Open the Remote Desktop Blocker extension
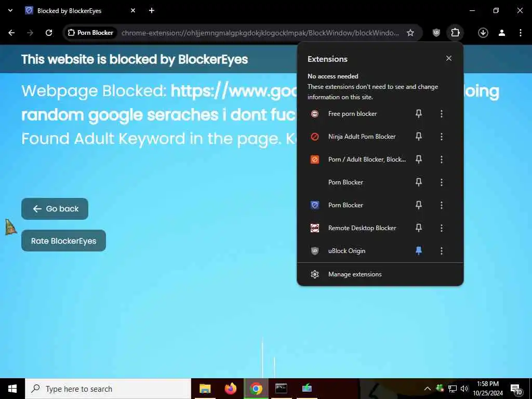Image resolution: width=532 pixels, height=399 pixels. tap(362, 228)
